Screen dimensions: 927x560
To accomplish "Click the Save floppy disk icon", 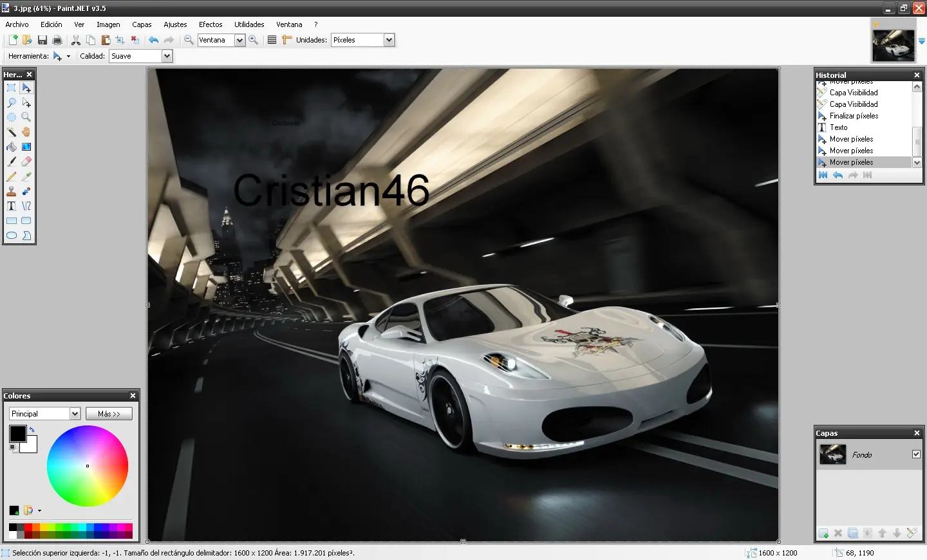I will coord(42,40).
